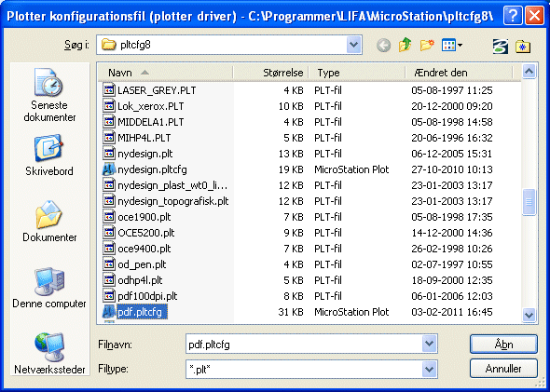The height and width of the screenshot is (392, 550).
Task: Open Dokumenter in the sidebar
Action: (49, 221)
